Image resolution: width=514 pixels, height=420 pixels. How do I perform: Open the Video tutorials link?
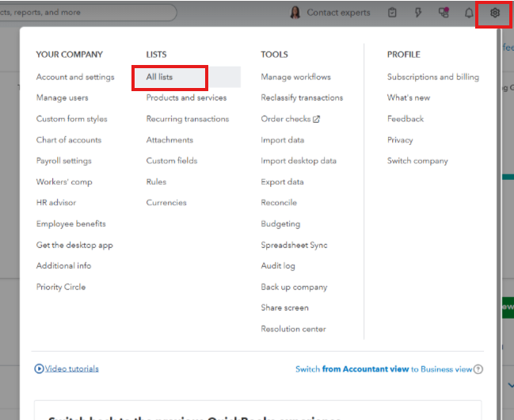coord(71,368)
